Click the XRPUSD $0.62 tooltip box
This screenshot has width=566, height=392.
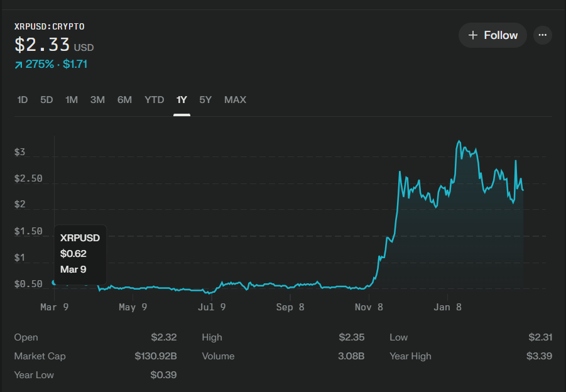click(80, 254)
